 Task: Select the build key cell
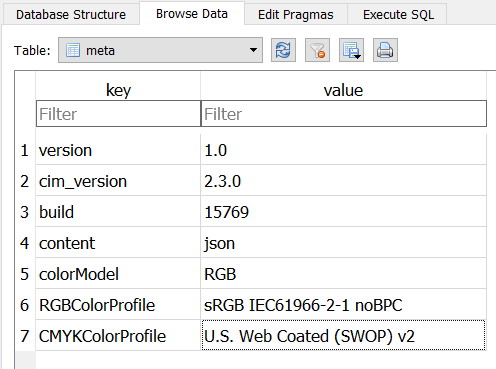point(118,211)
